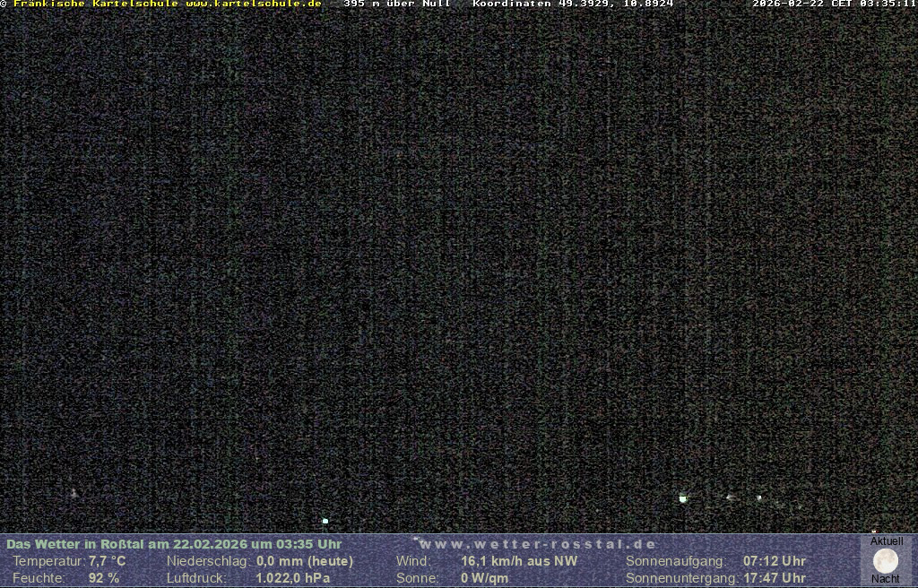Click the www.kartelschule.de link in header
Viewport: 918px width, 588px height.
253,4
